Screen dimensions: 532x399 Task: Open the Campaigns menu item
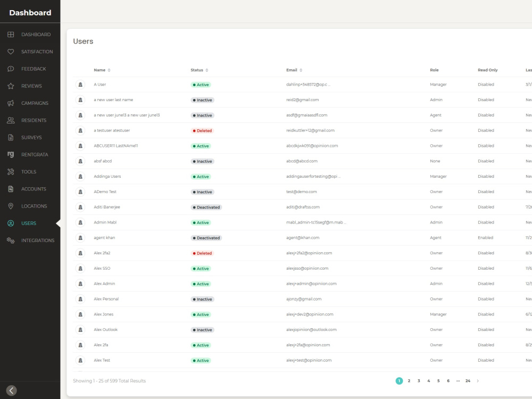(35, 103)
